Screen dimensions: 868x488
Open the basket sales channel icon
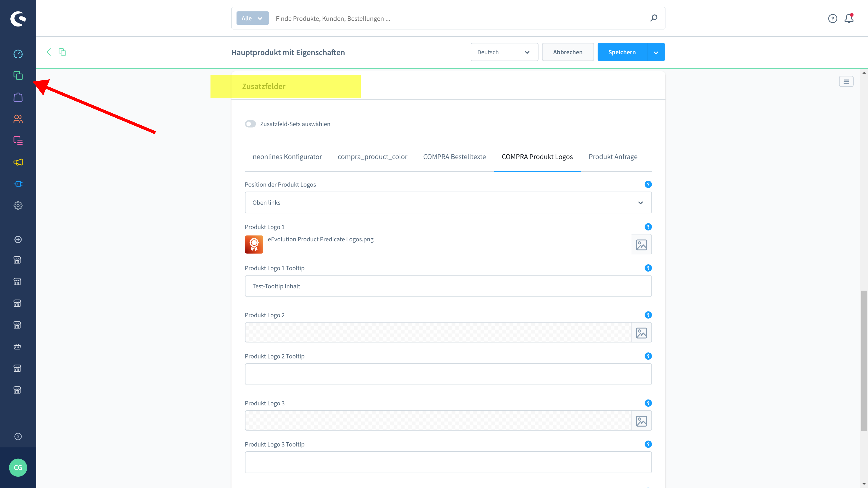click(17, 347)
